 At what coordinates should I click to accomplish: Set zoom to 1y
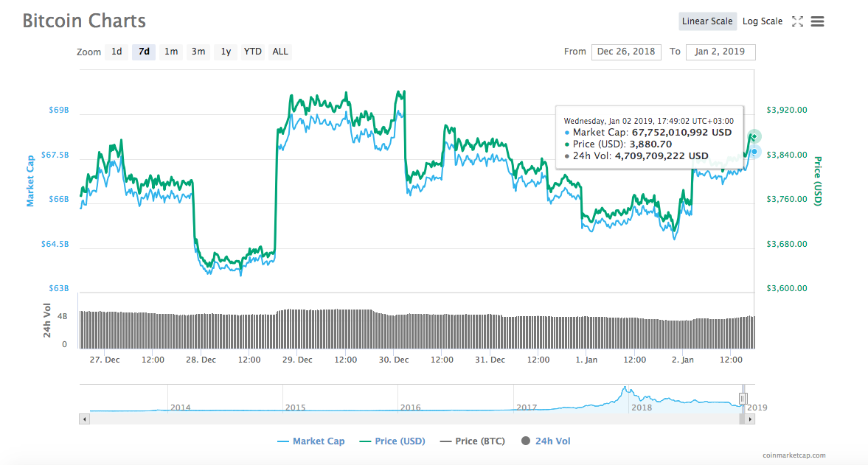point(226,52)
